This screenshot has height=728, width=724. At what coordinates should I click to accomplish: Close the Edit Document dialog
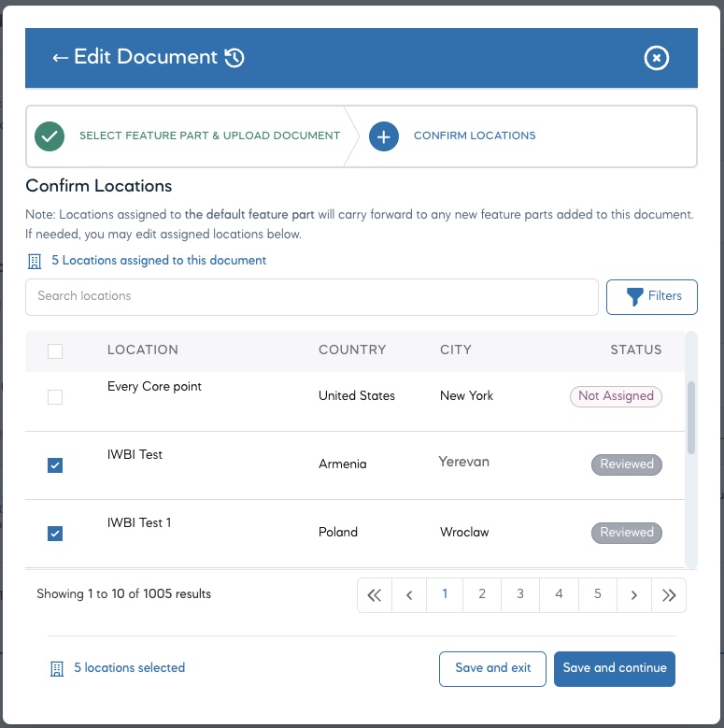[656, 58]
